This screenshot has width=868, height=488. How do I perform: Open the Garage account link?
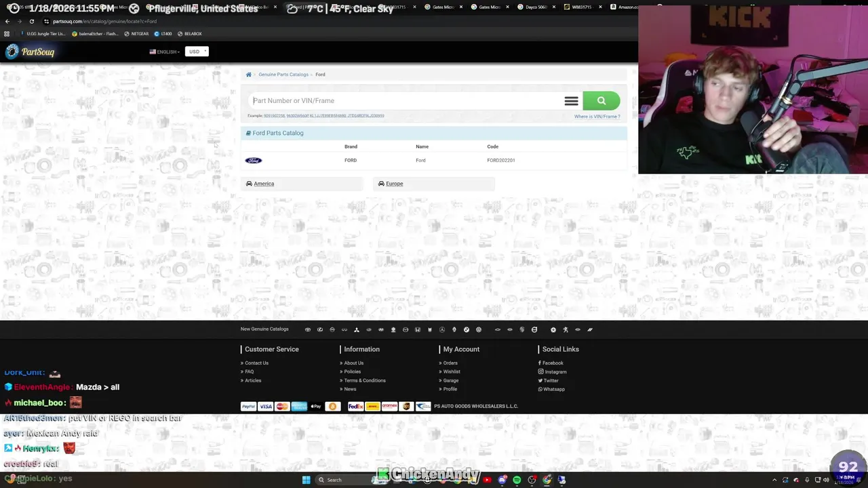(450, 381)
